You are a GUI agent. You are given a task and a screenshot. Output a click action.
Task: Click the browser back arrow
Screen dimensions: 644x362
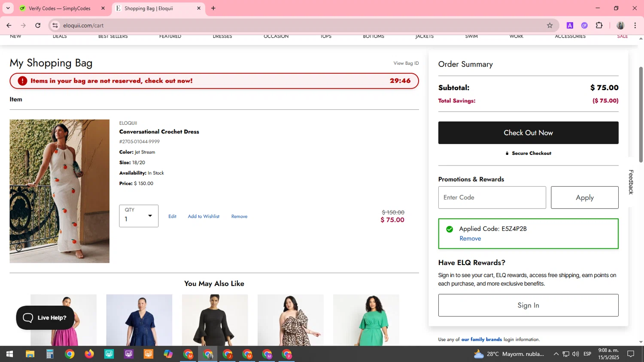pos(9,25)
